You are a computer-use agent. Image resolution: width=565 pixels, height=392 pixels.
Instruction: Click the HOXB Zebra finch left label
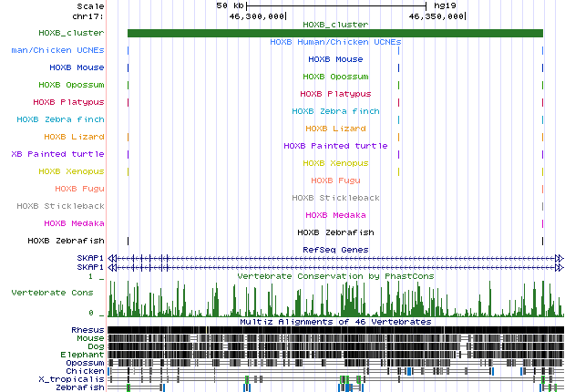(60, 119)
